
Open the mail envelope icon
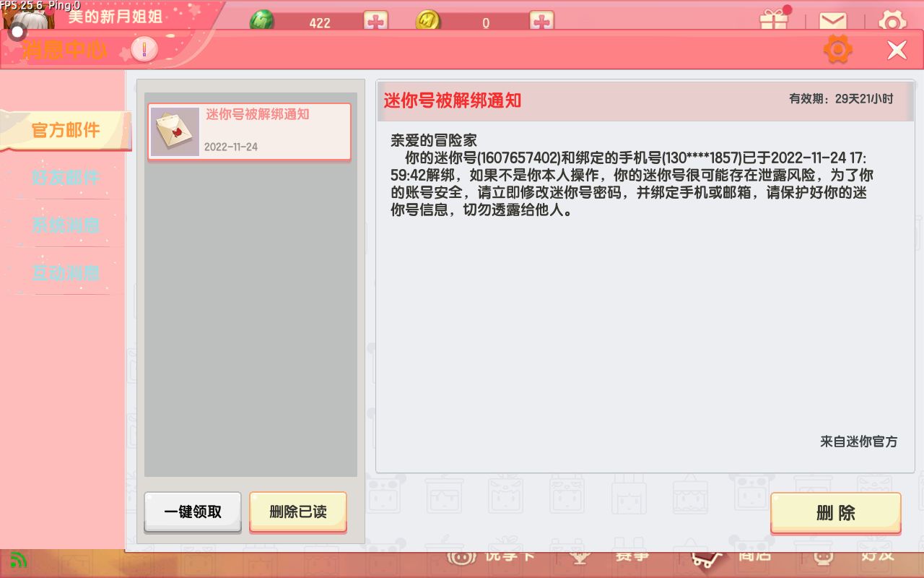[x=834, y=22]
